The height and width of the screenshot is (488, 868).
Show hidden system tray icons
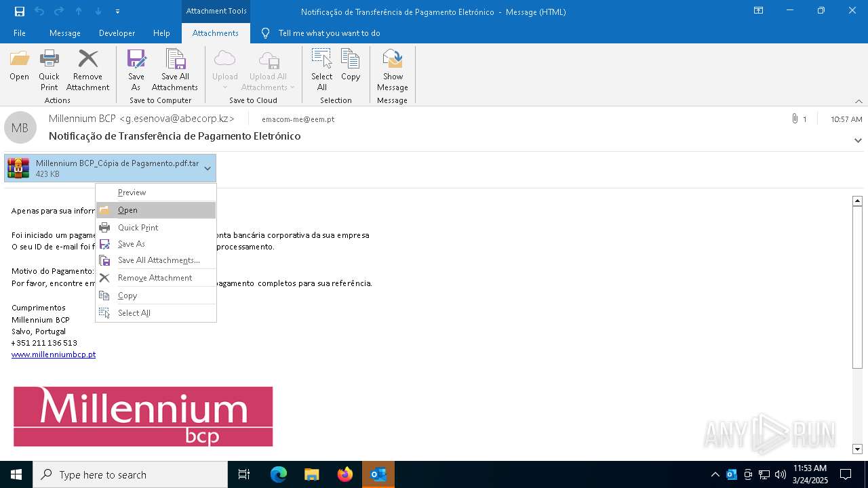(715, 474)
